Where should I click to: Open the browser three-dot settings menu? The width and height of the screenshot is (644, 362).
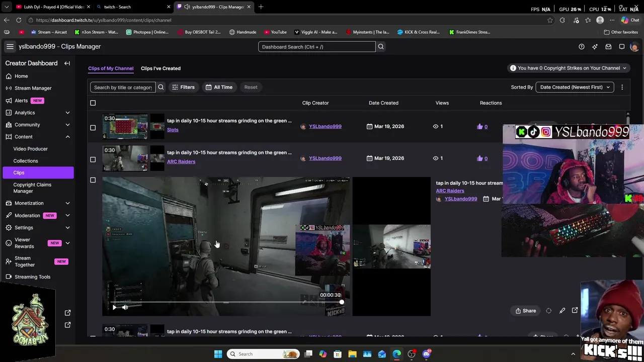[612, 20]
